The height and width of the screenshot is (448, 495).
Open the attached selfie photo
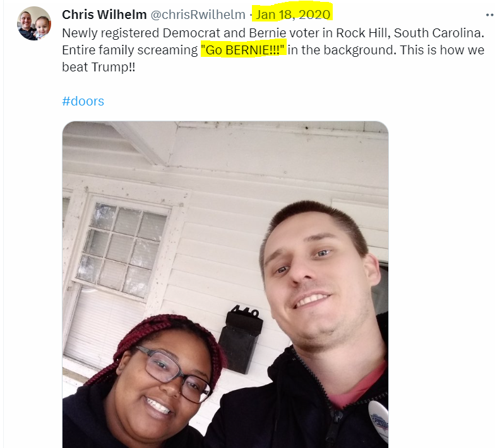point(225,284)
